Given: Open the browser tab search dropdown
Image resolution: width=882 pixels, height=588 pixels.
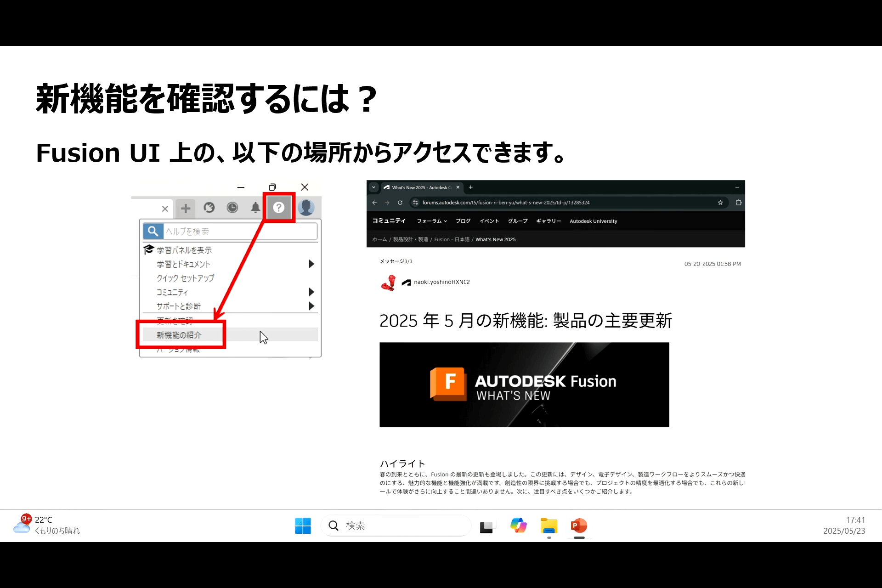Looking at the screenshot, I should [x=374, y=187].
